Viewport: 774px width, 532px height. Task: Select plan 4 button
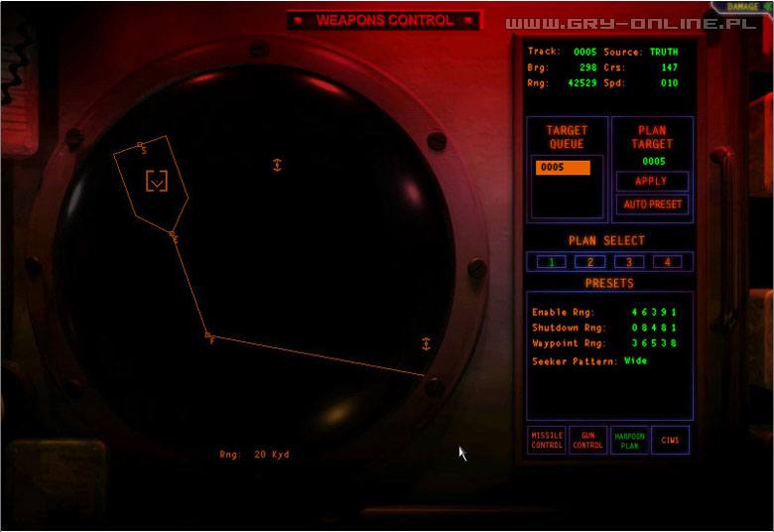pos(668,262)
